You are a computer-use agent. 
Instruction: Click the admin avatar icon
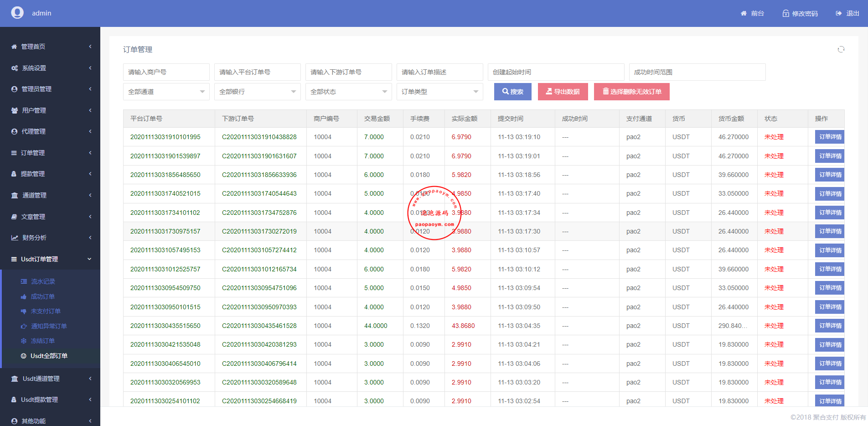click(x=17, y=13)
